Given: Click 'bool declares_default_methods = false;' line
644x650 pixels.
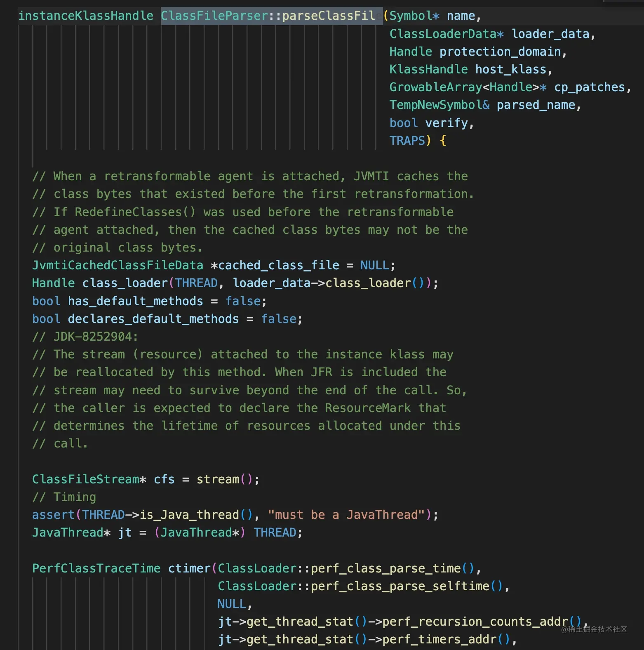Looking at the screenshot, I should pos(167,319).
